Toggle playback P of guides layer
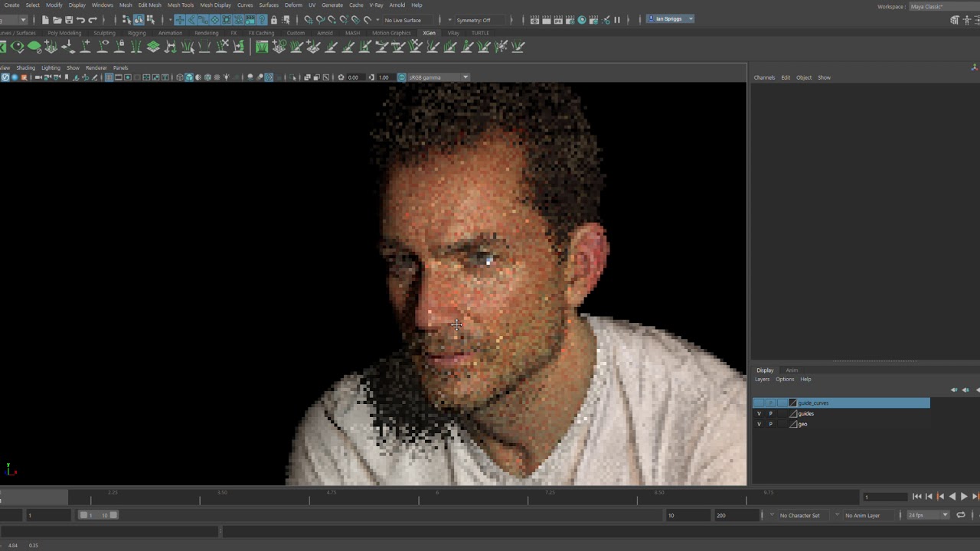This screenshot has height=551, width=980. pyautogui.click(x=771, y=413)
